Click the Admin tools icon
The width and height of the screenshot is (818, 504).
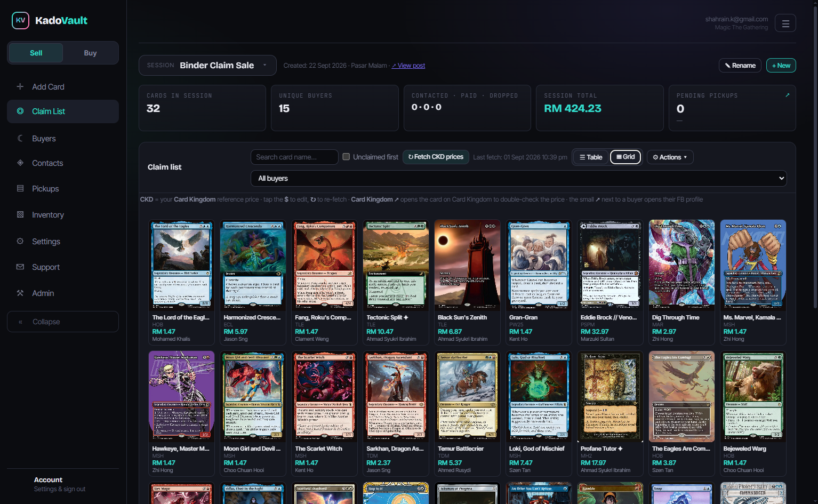tap(20, 293)
